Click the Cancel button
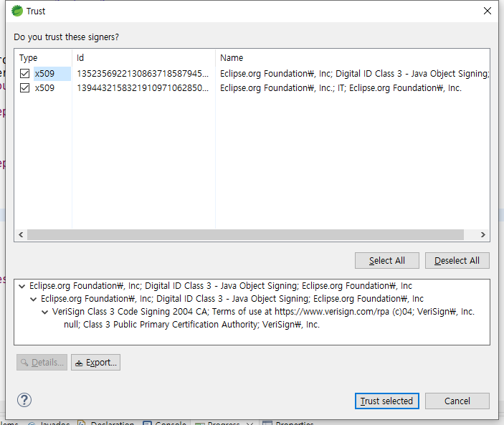Viewport: 504px width, 425px height. tap(457, 401)
